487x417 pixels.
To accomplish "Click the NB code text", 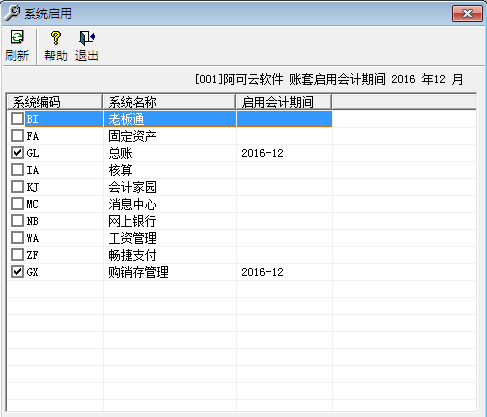I will coord(32,221).
